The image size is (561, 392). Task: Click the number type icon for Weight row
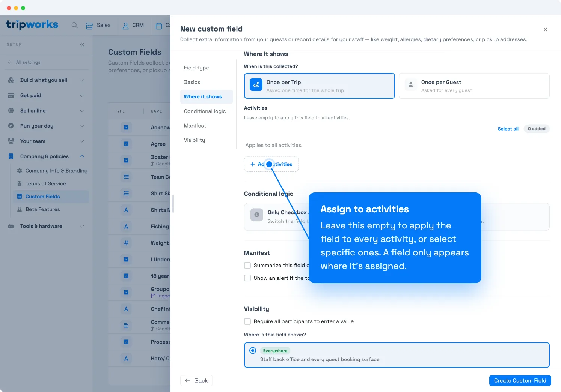126,243
